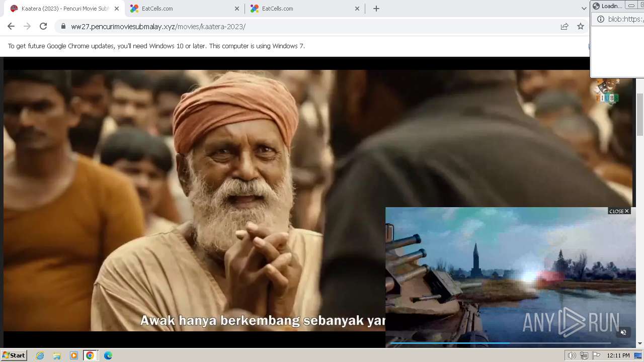Click the Chrome icon in the taskbar
644x362 pixels.
coord(90,355)
